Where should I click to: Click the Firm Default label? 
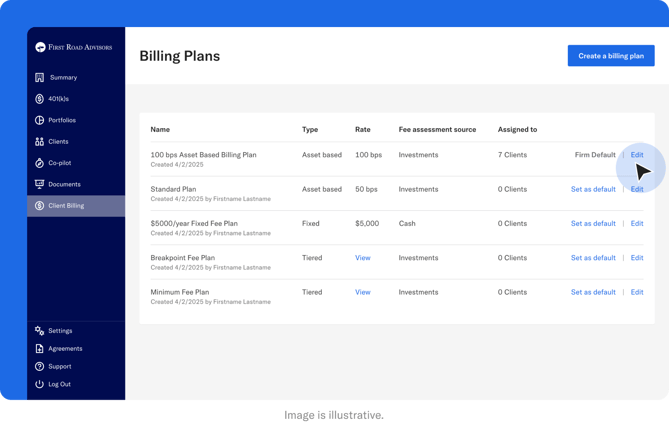point(595,155)
